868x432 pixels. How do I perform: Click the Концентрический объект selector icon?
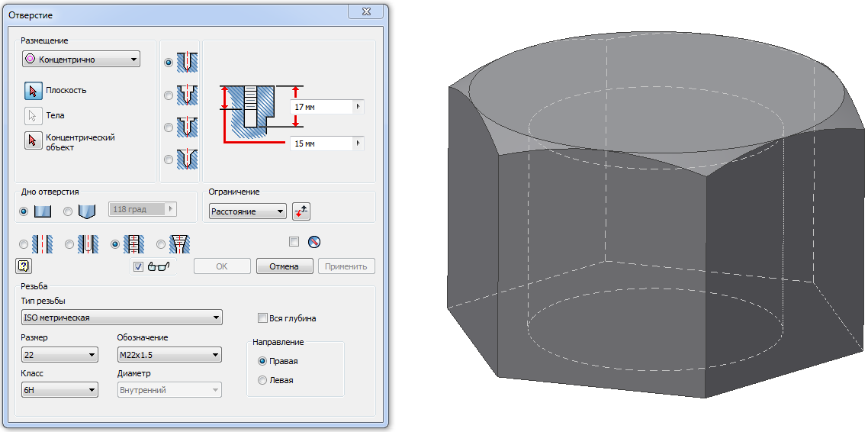coord(32,141)
